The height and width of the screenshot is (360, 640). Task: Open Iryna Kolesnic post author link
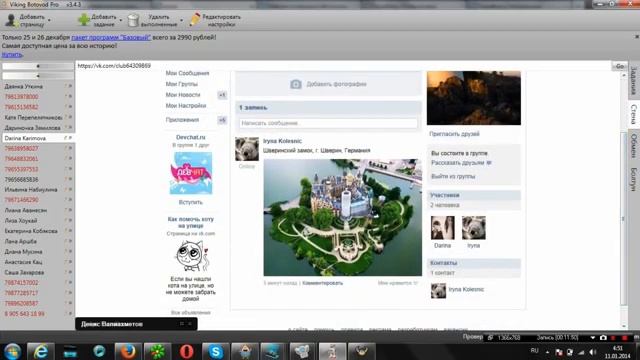tap(282, 141)
